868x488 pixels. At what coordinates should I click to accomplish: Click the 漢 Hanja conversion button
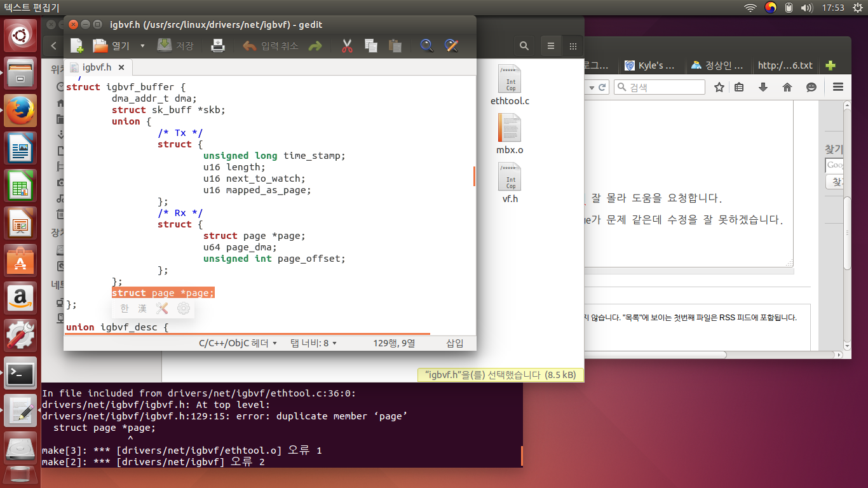[x=142, y=309]
